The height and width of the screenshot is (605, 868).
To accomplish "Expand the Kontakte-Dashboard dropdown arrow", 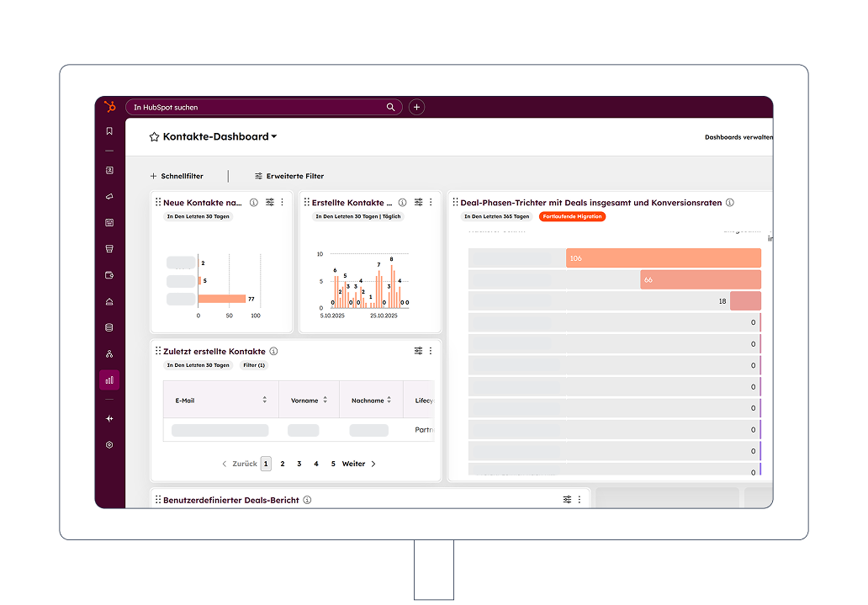I will pos(274,137).
